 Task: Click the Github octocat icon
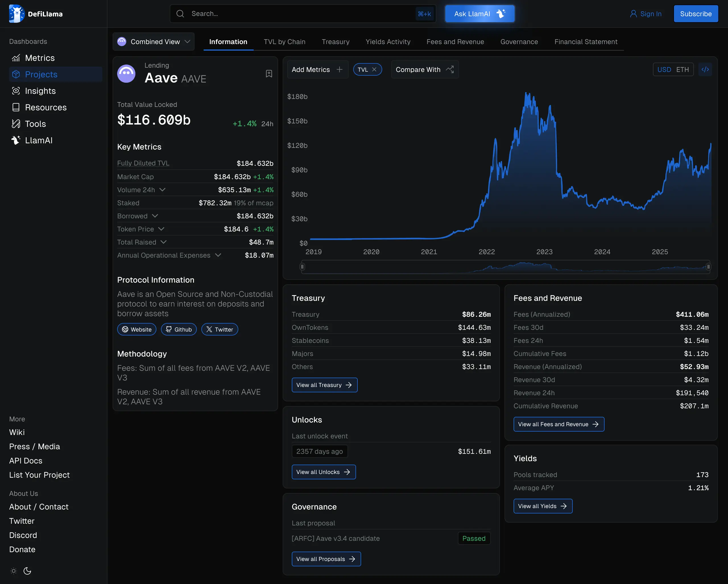tap(169, 330)
